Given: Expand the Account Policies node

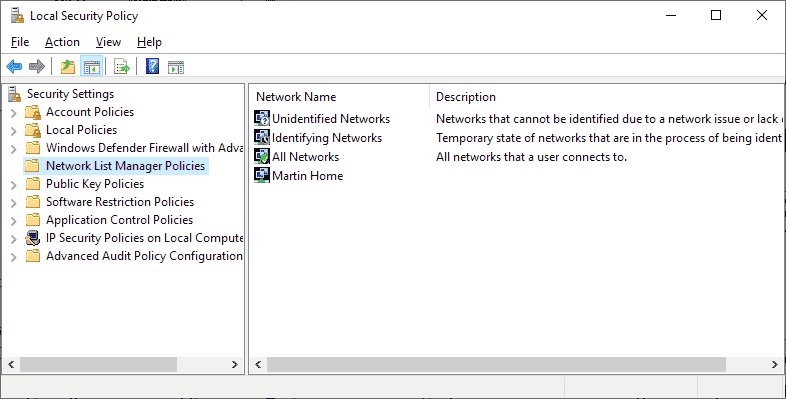Looking at the screenshot, I should [14, 113].
